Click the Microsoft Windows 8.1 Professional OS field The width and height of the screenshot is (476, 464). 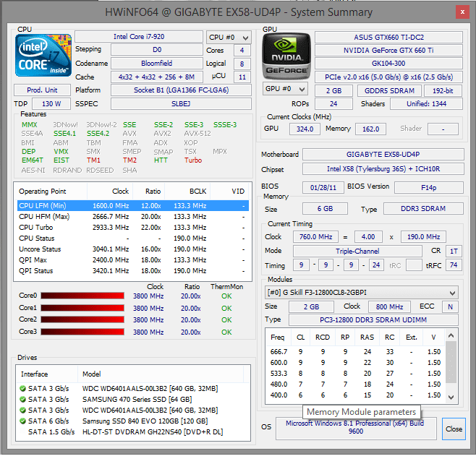356,428
